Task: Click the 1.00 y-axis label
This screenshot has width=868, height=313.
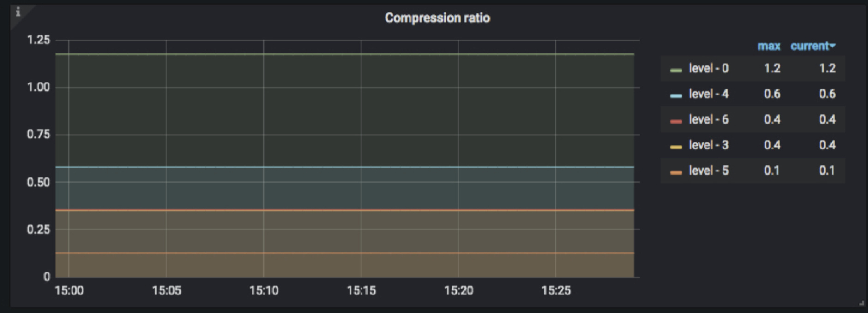Action: click(38, 87)
